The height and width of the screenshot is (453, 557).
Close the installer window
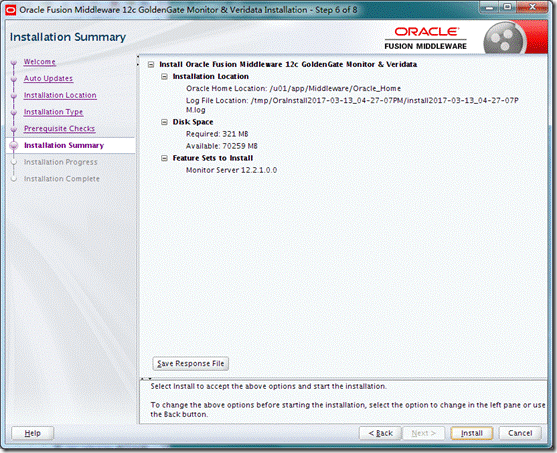coord(532,7)
